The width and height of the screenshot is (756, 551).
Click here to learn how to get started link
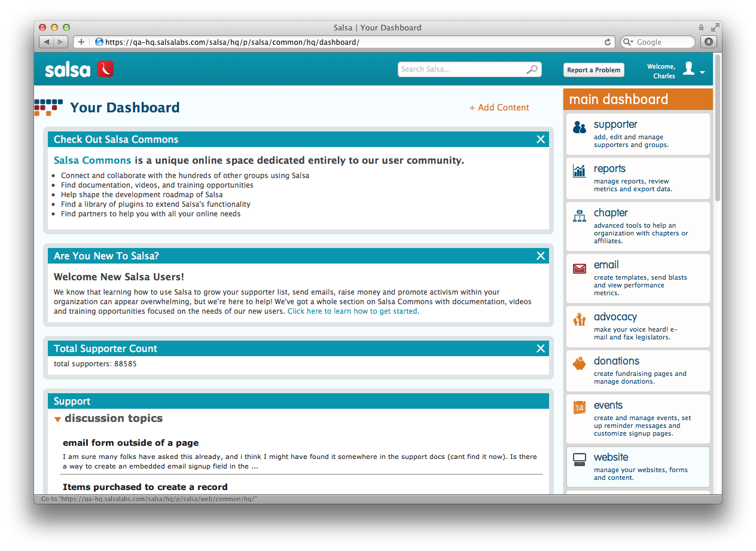click(352, 311)
